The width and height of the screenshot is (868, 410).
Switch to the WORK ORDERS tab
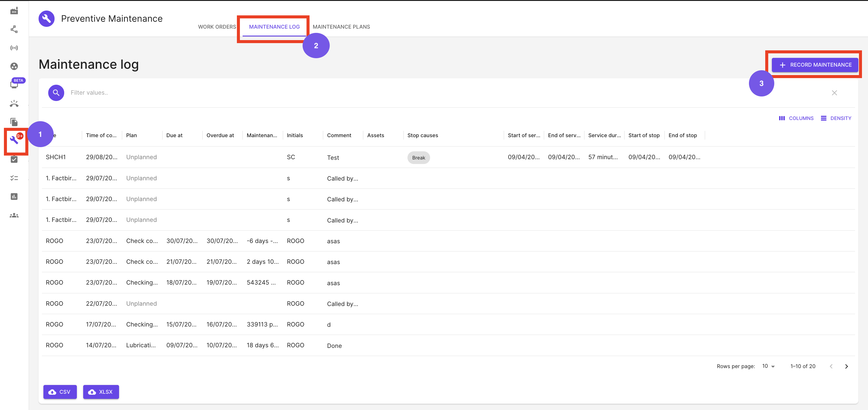(x=217, y=27)
